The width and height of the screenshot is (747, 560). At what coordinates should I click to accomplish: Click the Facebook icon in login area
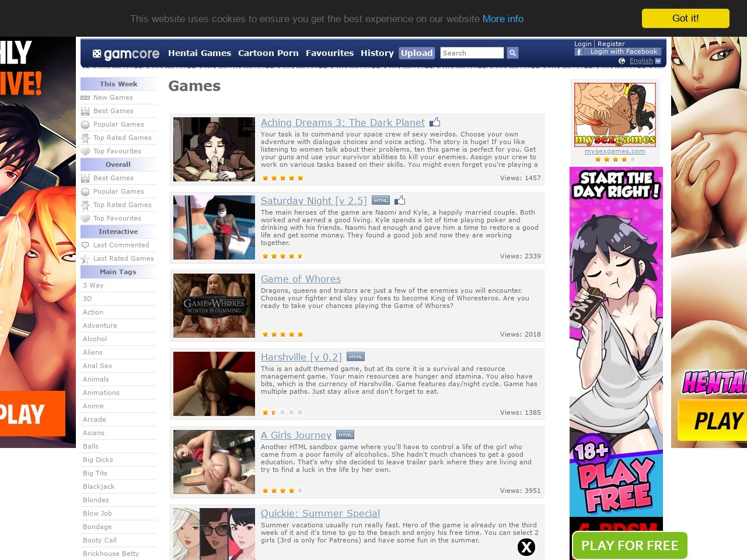click(578, 52)
